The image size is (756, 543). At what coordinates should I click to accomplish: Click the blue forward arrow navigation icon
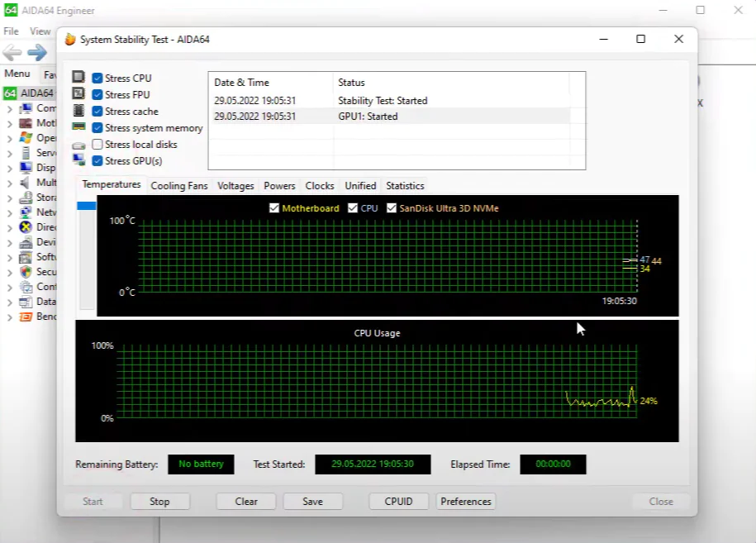(x=37, y=54)
